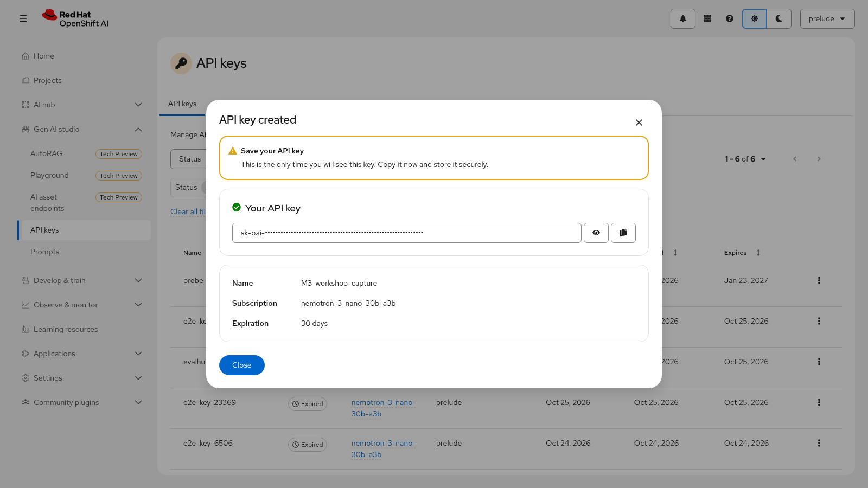Click the M3-workshop-capture name value
This screenshot has height=488, width=868.
(x=339, y=283)
